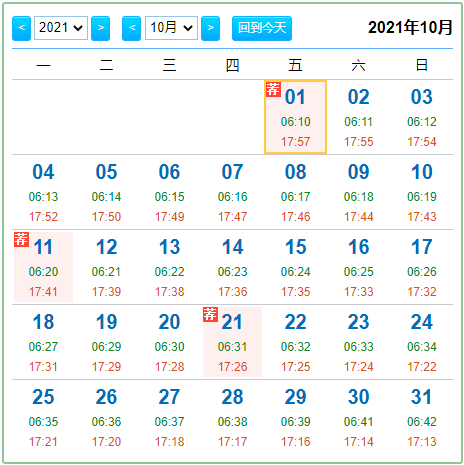This screenshot has height=465, width=464.
Task: Click the 回到今天 button
Action: pos(262,28)
